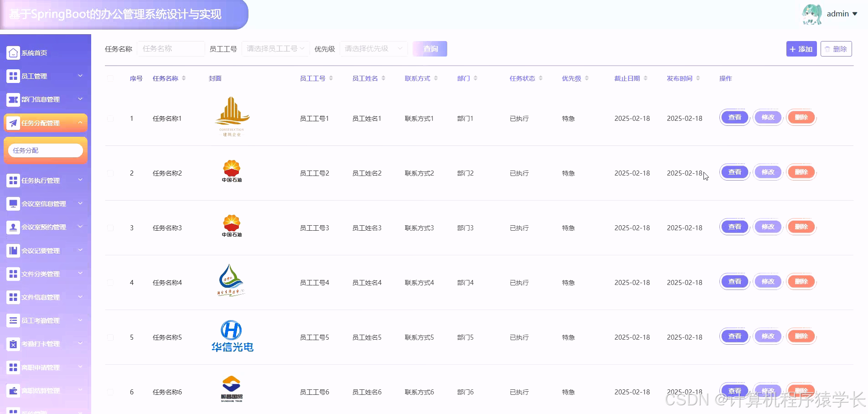Screen dimensions: 868x414
Task: Select the 会议室信息管理 monitor icon
Action: [x=13, y=204]
